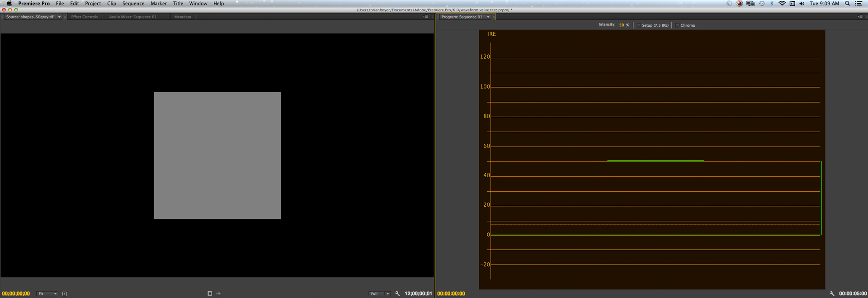868x298 pixels.
Task: Click the displays icon in the menu bar
Action: click(750, 4)
